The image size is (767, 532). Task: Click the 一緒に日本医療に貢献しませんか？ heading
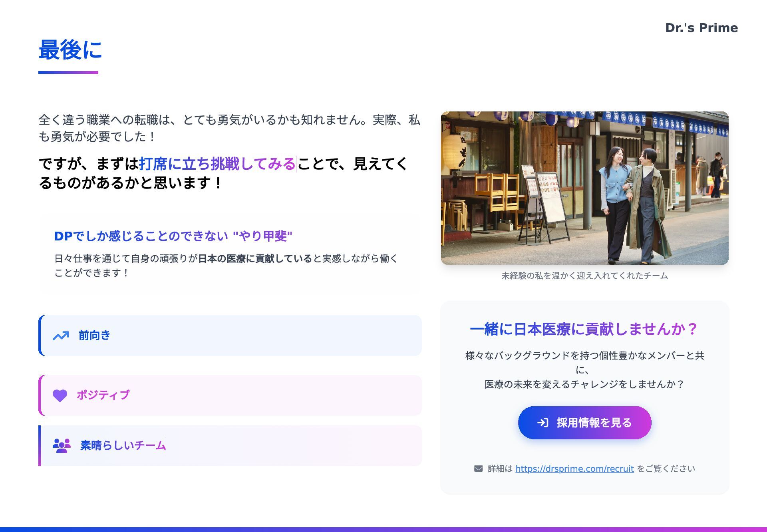tap(584, 329)
